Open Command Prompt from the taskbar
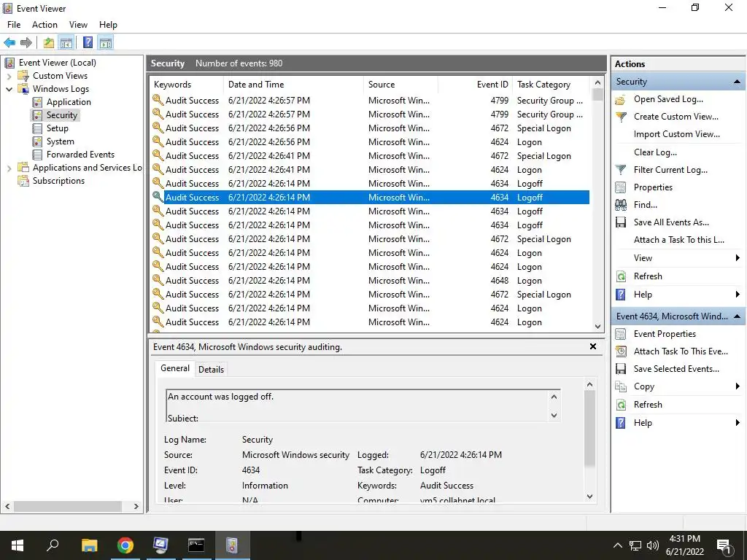Viewport: 747px width, 560px height. click(x=196, y=545)
